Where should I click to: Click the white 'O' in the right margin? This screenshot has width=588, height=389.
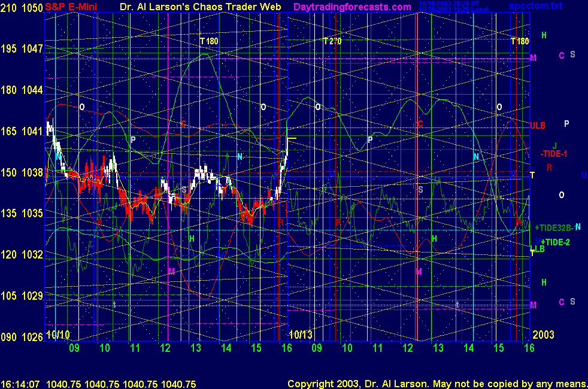click(x=562, y=195)
